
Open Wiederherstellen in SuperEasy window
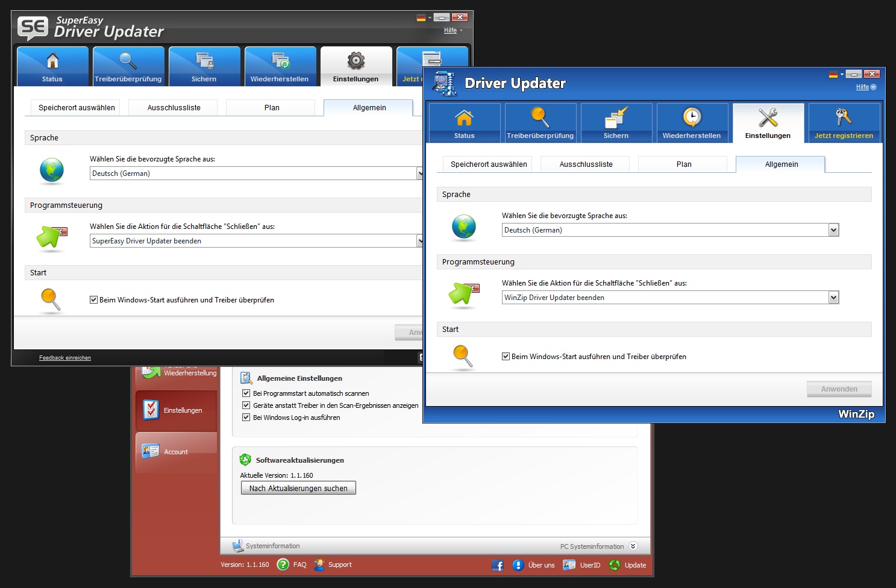click(280, 66)
